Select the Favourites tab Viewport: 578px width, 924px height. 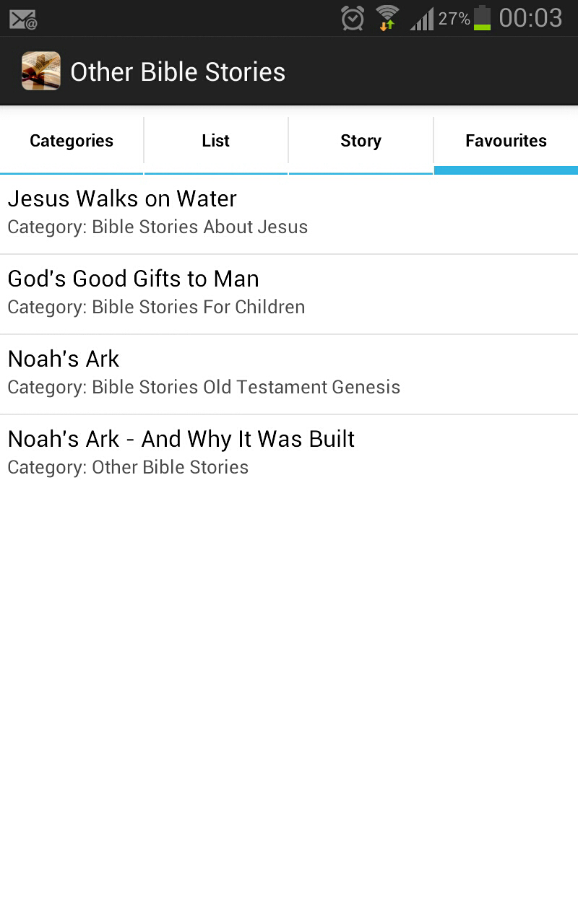tap(506, 141)
